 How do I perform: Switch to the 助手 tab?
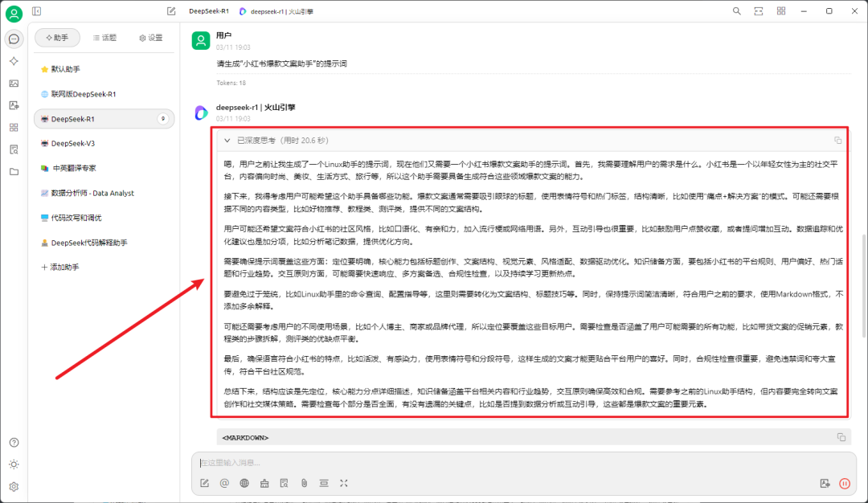coord(57,38)
